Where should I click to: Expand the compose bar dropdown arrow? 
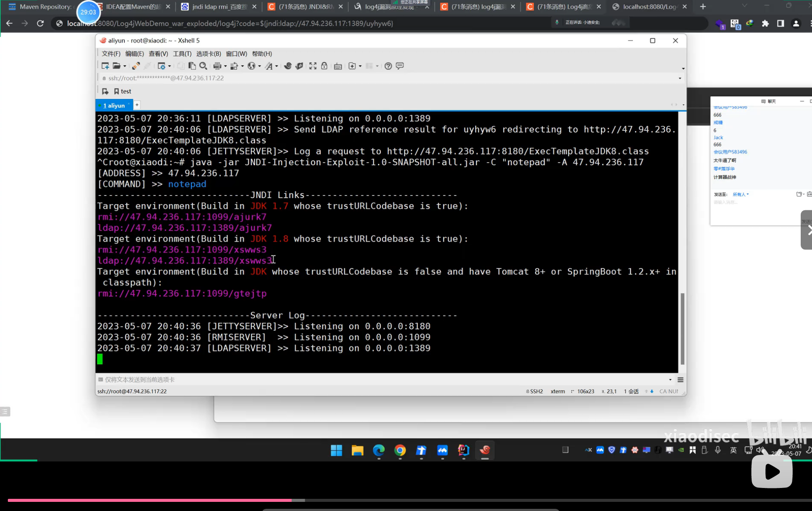670,380
